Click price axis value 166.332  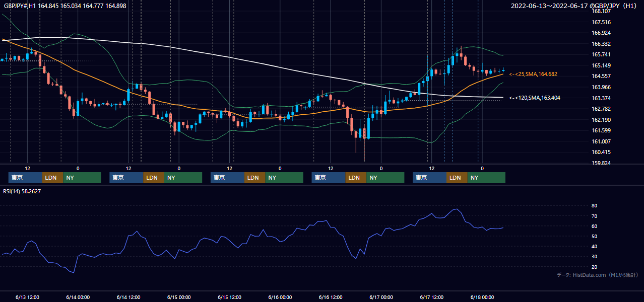point(601,44)
